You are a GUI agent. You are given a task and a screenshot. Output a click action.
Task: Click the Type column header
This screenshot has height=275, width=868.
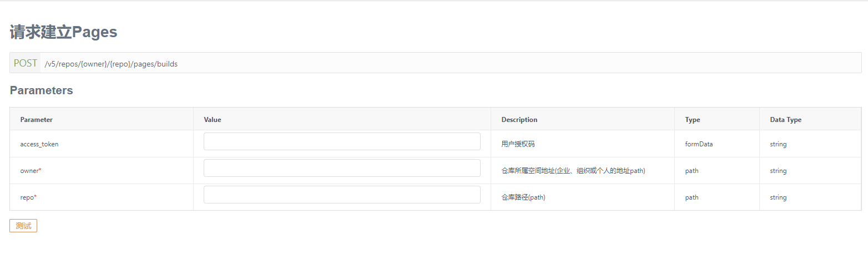pos(693,120)
